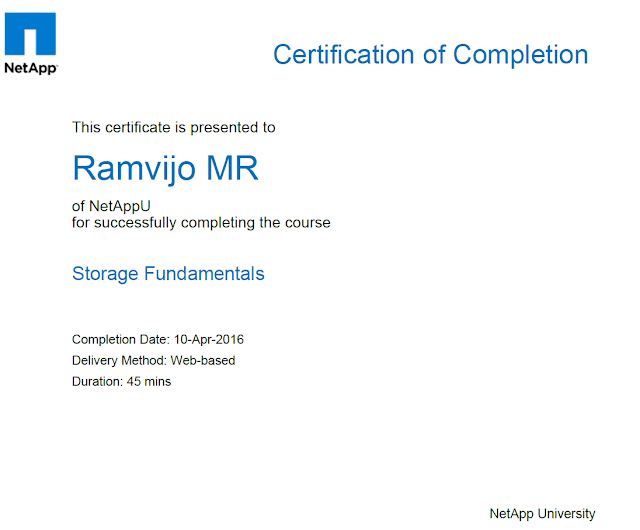The image size is (640, 530).
Task: Click the 'Certification of Completion' heading
Action: (x=431, y=55)
